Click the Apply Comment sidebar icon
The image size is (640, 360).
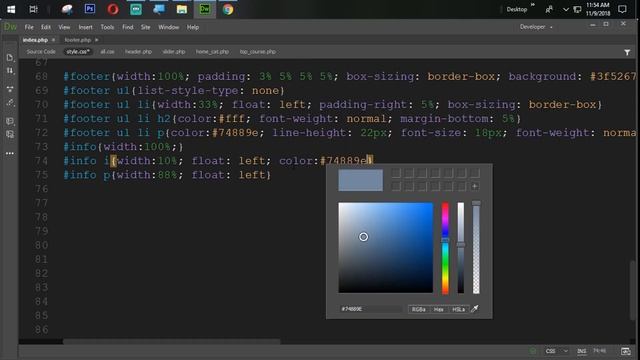pyautogui.click(x=10, y=121)
